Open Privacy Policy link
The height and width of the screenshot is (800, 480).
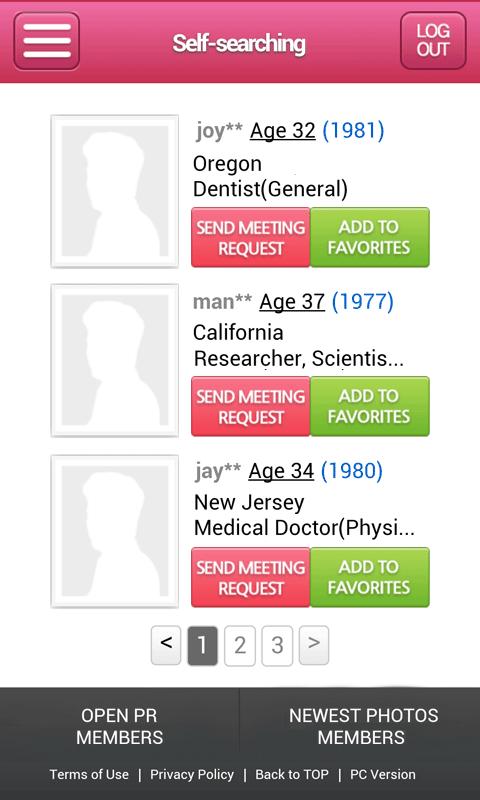click(x=192, y=774)
